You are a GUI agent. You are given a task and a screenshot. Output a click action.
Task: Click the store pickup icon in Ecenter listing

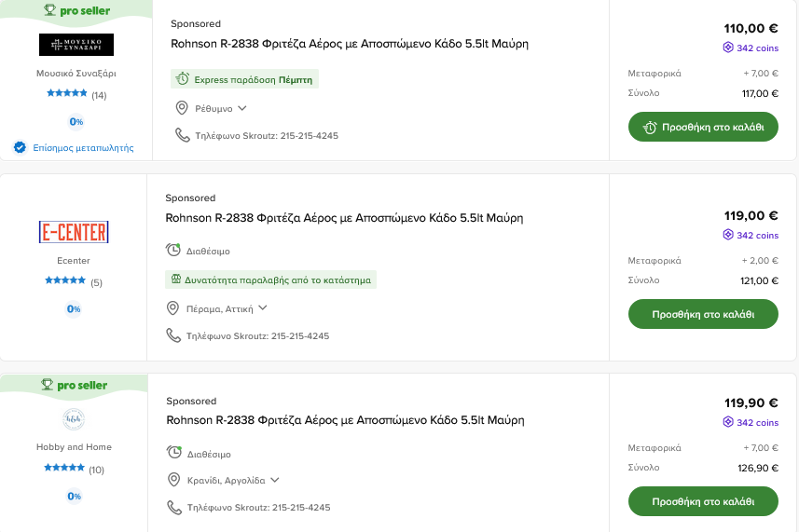tap(175, 280)
